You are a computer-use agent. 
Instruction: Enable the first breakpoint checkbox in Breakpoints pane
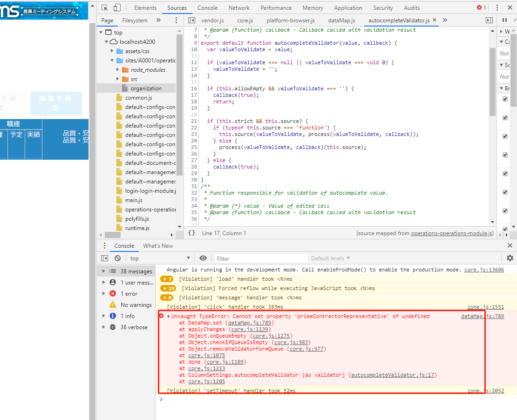click(x=505, y=99)
